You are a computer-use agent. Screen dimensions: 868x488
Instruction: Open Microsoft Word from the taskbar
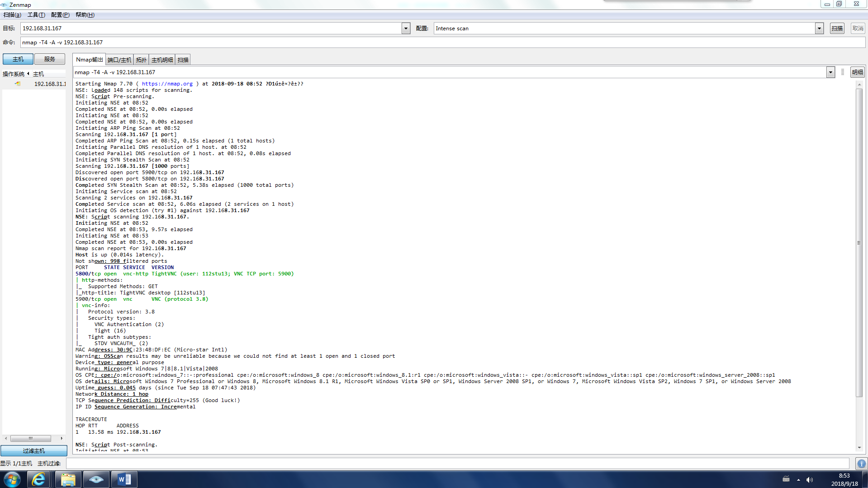tap(124, 479)
